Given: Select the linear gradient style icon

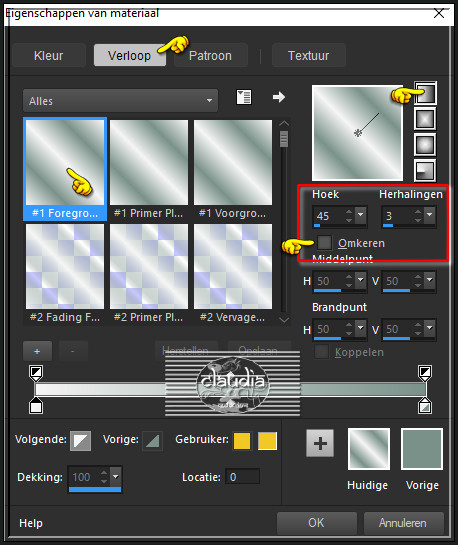Looking at the screenshot, I should coord(425,93).
